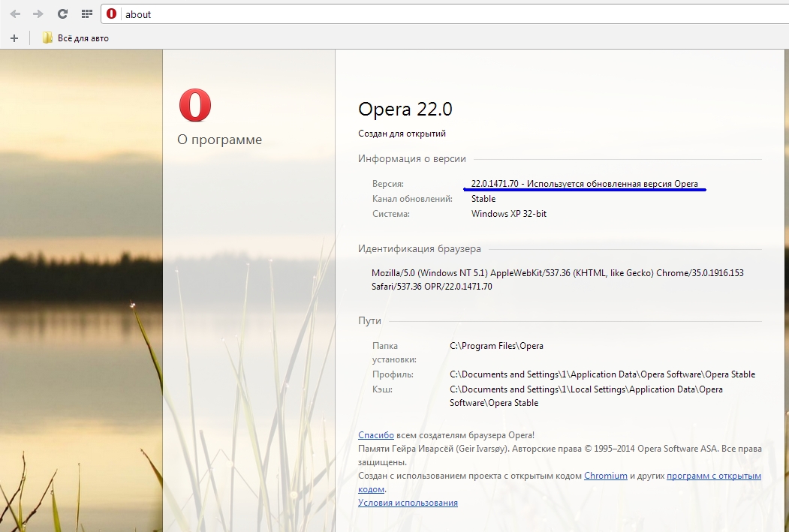The height and width of the screenshot is (532, 789).
Task: Click the Профиль label
Action: click(x=393, y=374)
